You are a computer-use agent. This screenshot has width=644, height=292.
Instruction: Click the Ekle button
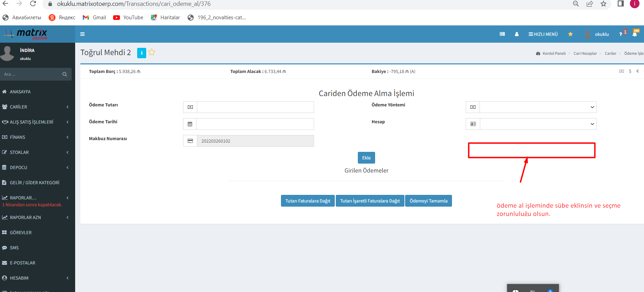click(366, 158)
